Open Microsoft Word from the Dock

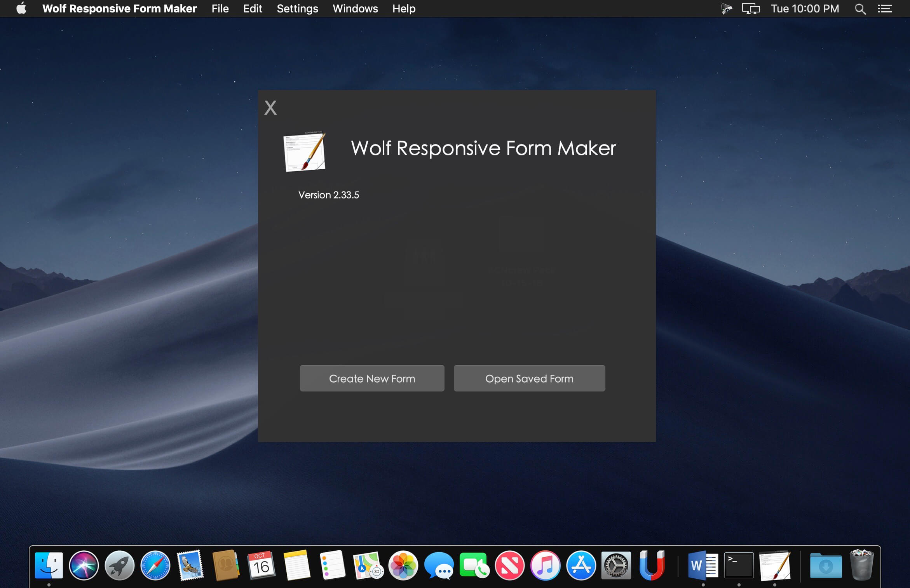[703, 565]
